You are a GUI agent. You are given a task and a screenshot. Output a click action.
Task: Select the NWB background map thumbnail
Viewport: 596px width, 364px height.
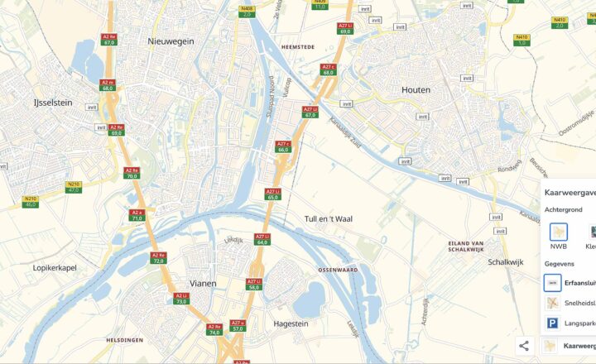coord(559,232)
